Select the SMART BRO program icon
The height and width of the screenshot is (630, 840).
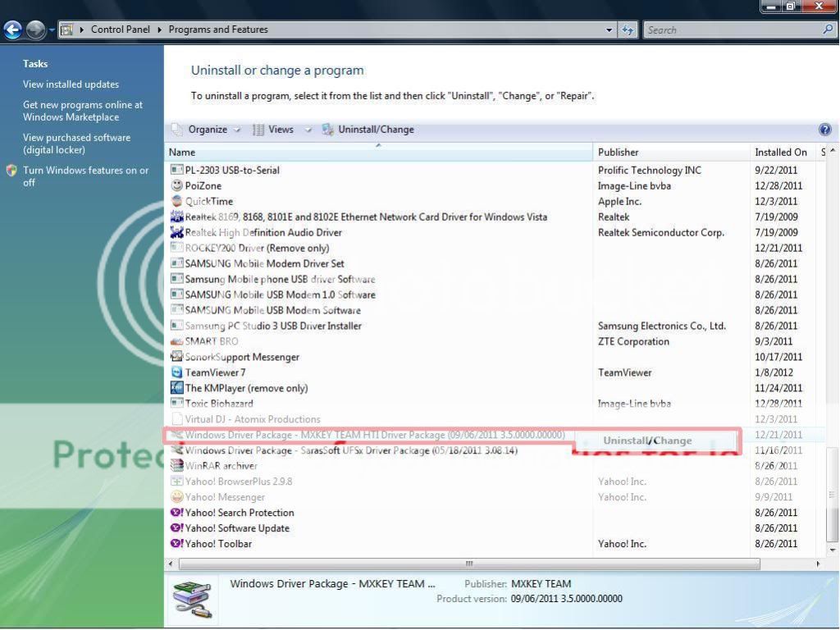coord(176,341)
